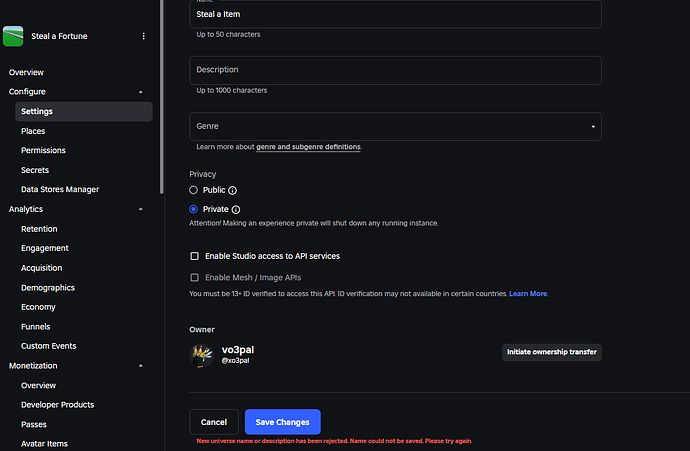This screenshot has height=451, width=690.
Task: Enable Studio access to API services checkbox
Action: 195,256
